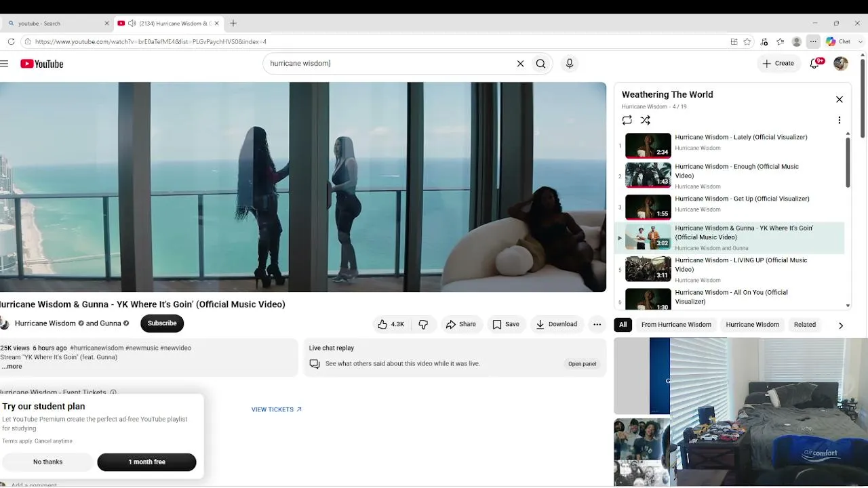Open the YouTube notifications bell
Screen dimensions: 868x488
click(x=816, y=63)
